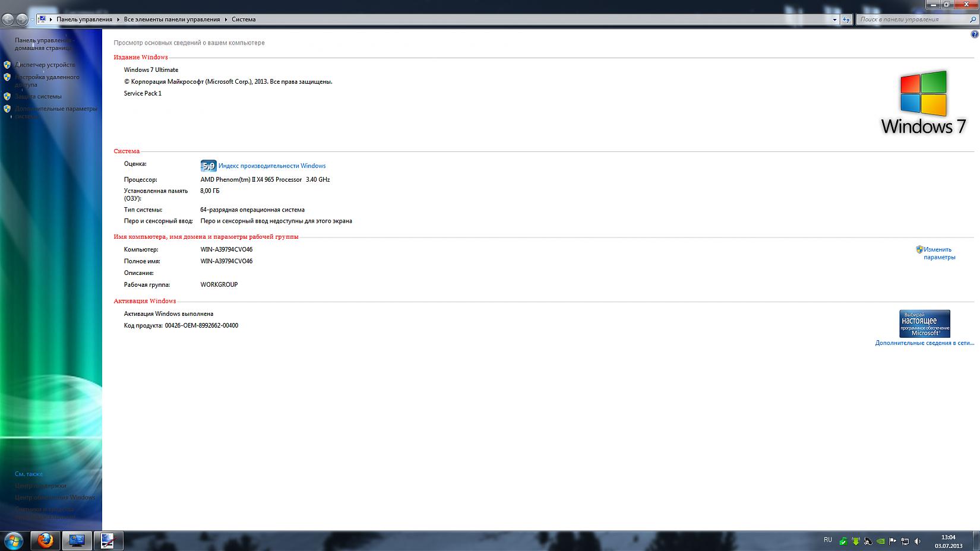The width and height of the screenshot is (980, 551).
Task: Click the Back navigation arrow button
Action: click(8, 20)
